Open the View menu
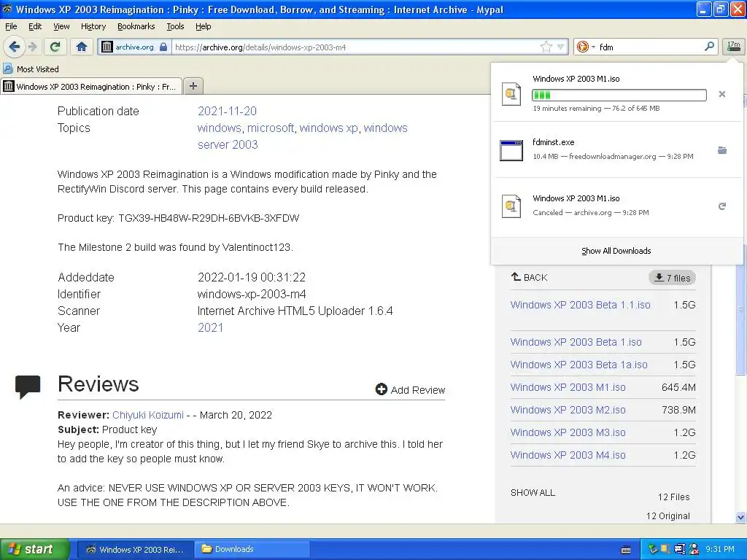The height and width of the screenshot is (560, 747). coord(61,26)
